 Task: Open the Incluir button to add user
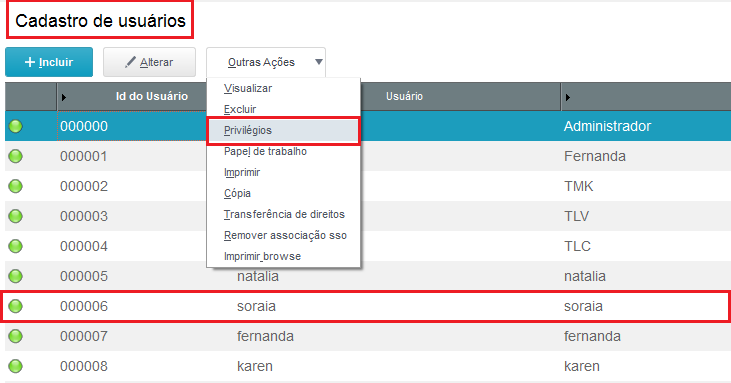point(49,62)
